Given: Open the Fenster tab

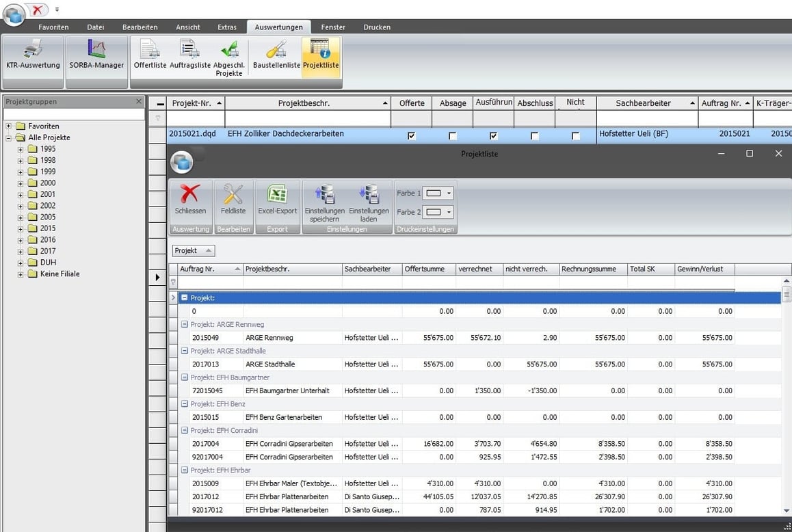Looking at the screenshot, I should click(x=333, y=27).
